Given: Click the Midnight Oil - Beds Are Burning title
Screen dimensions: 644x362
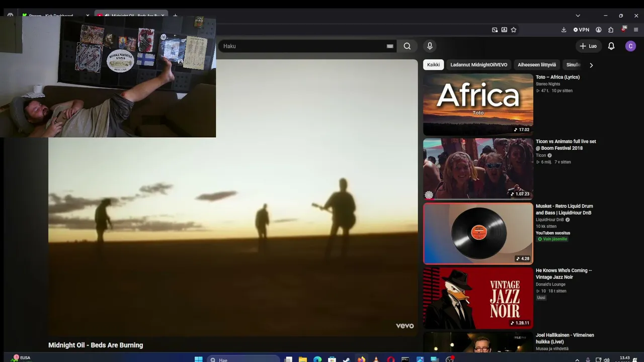Looking at the screenshot, I should click(x=96, y=345).
